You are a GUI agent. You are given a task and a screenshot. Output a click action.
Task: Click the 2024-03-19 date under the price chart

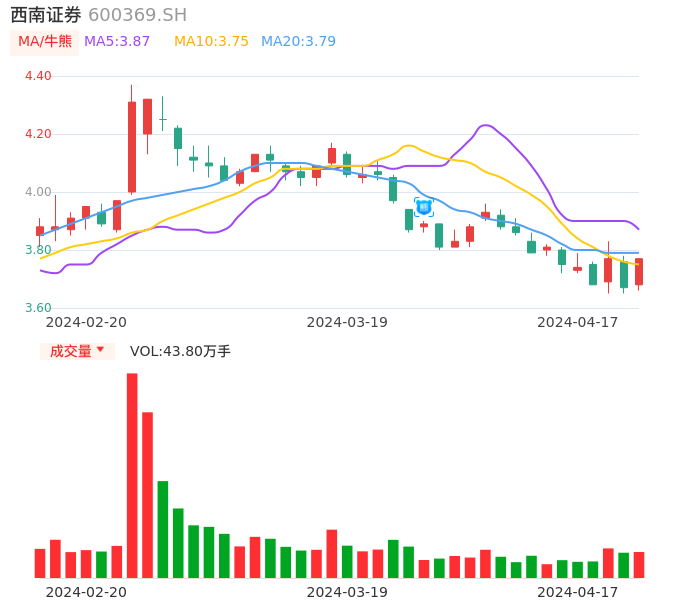[347, 322]
